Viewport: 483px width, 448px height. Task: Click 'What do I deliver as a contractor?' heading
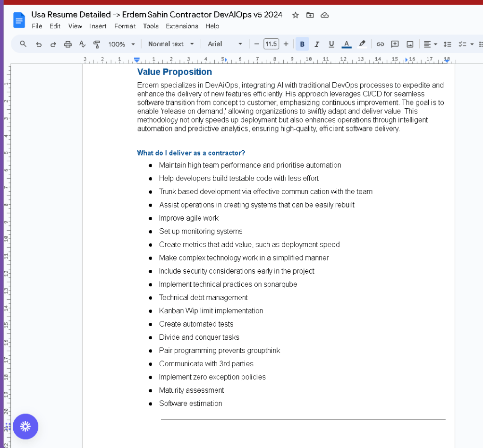(x=191, y=153)
